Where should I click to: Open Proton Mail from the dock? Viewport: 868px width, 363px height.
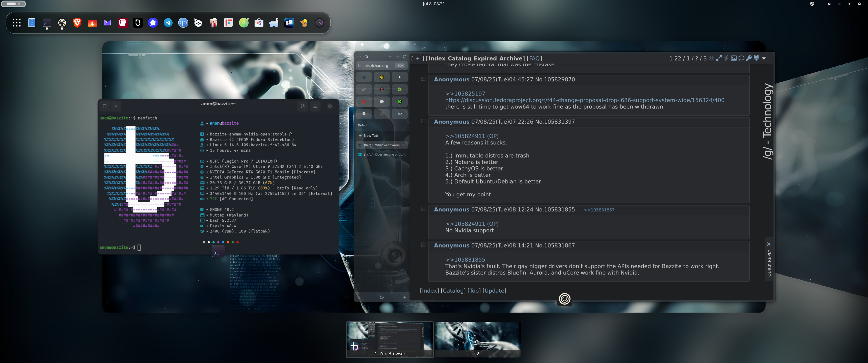(107, 23)
